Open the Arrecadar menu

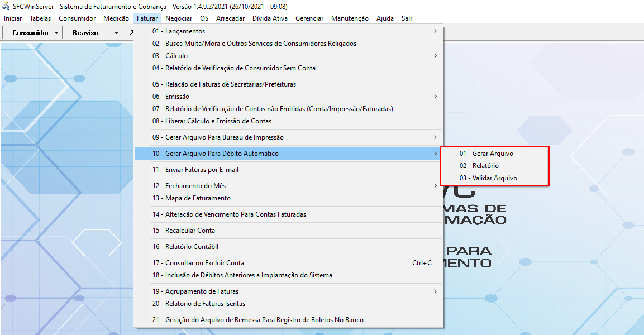230,18
